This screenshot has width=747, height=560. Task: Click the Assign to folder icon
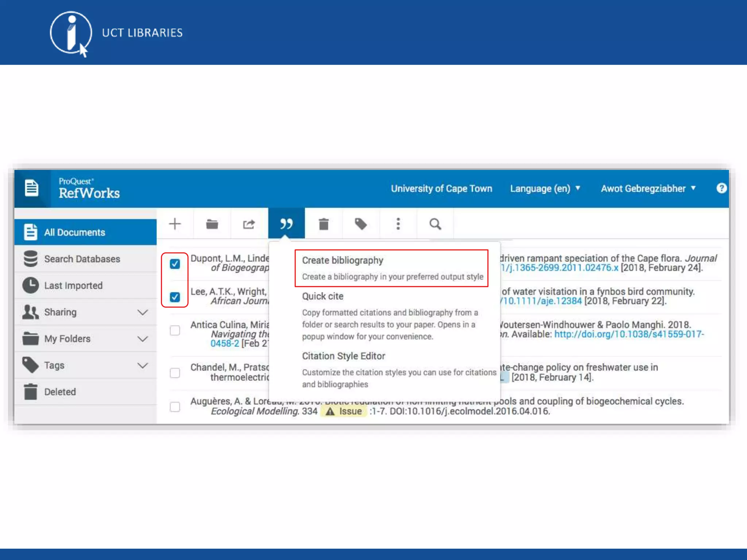(x=212, y=224)
